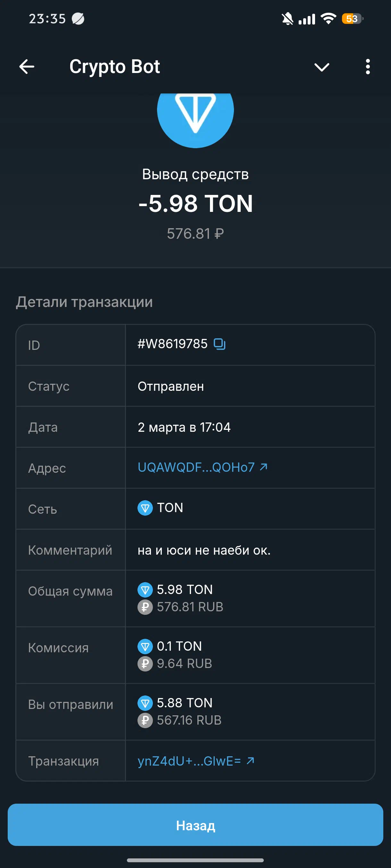
Task: Tap the home gesture bar
Action: (x=195, y=860)
